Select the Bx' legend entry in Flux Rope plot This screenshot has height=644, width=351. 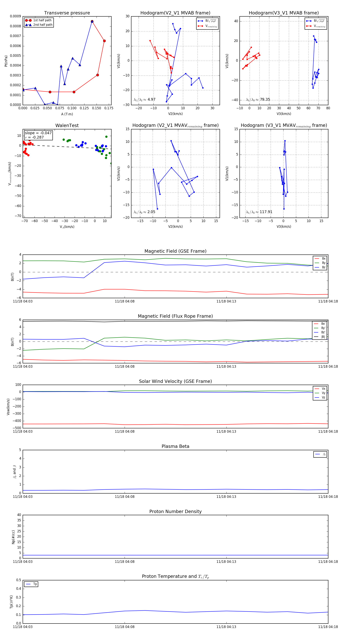[x=320, y=324]
